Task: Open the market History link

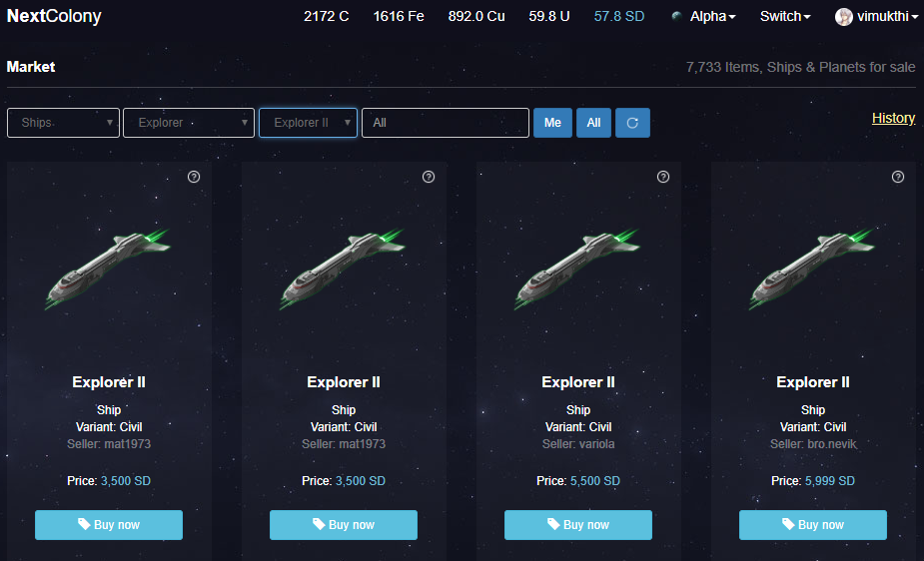Action: (x=893, y=118)
